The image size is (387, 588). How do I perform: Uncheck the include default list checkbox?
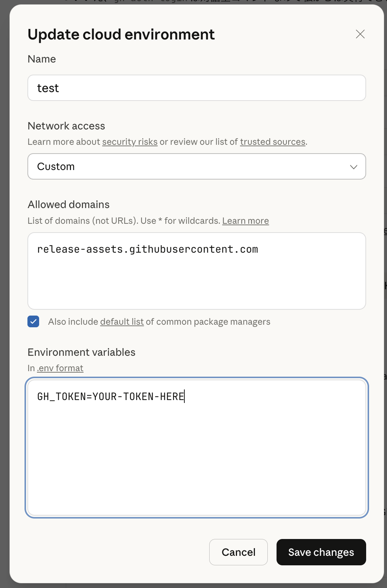coord(33,321)
